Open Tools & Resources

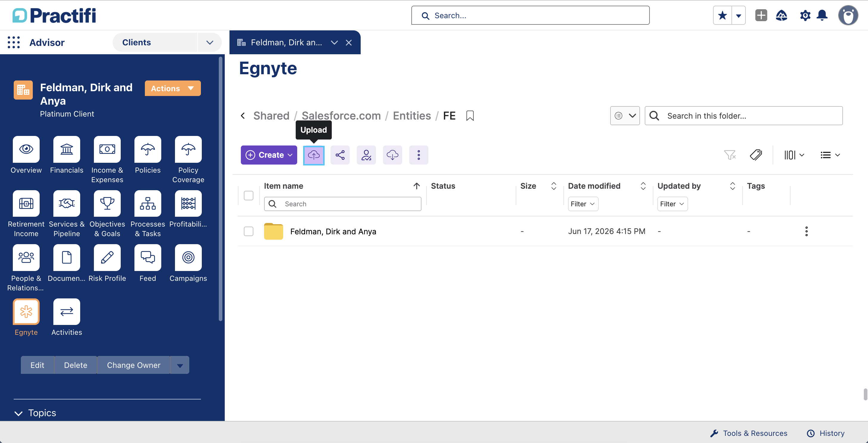tap(748, 433)
